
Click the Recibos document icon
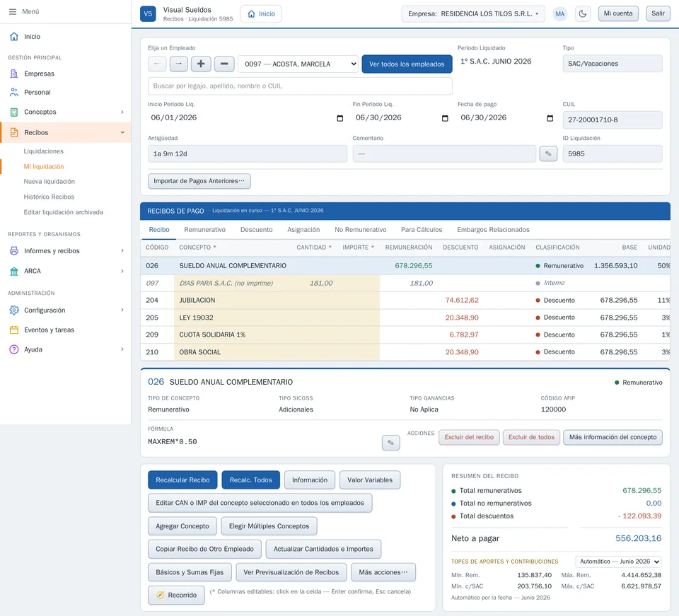pos(14,132)
